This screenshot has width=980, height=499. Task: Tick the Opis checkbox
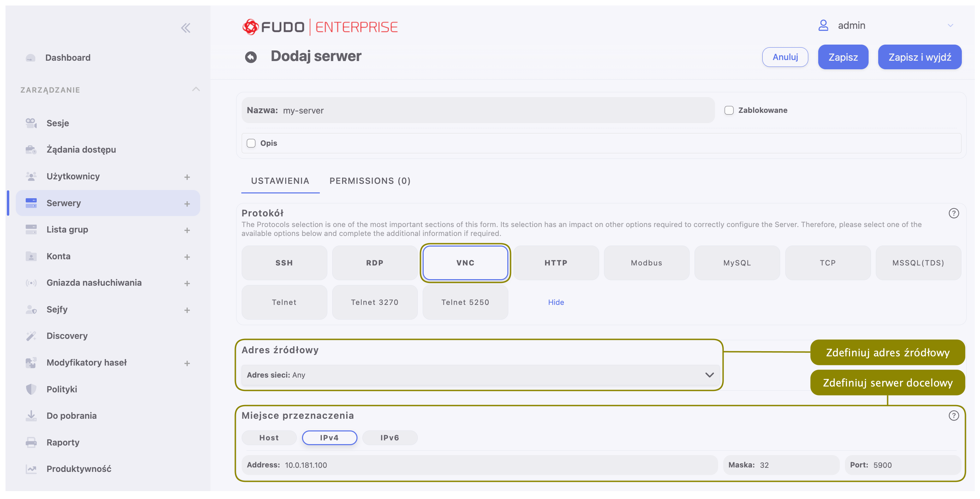(x=251, y=143)
